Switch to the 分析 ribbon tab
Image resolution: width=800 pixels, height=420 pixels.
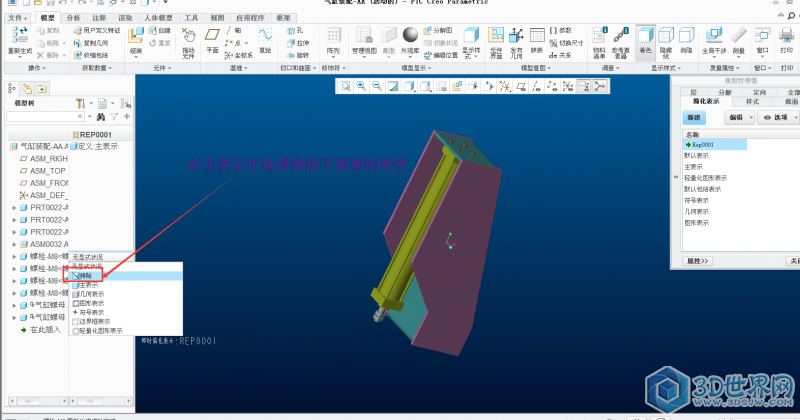tap(73, 18)
